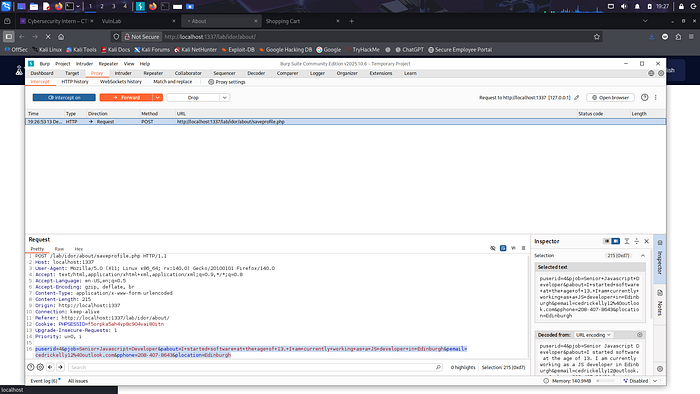Open a new Firefox tab with the plus button
Image resolution: width=700 pixels, height=394 pixels.
[351, 21]
